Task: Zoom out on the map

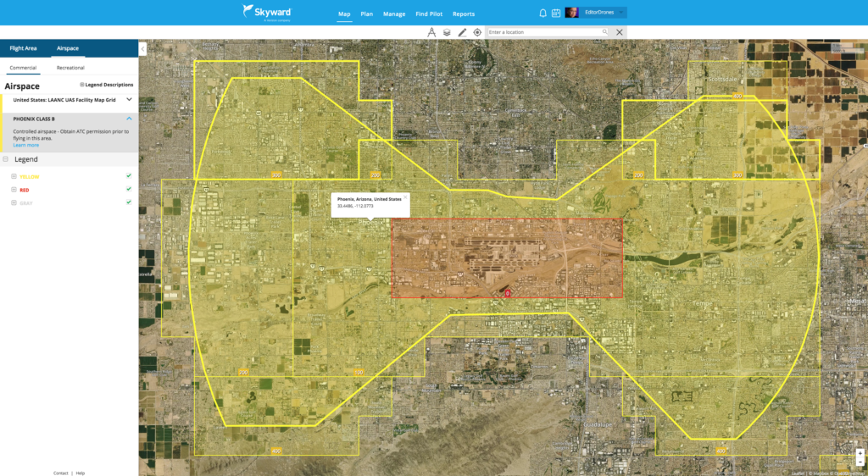Action: [860, 462]
